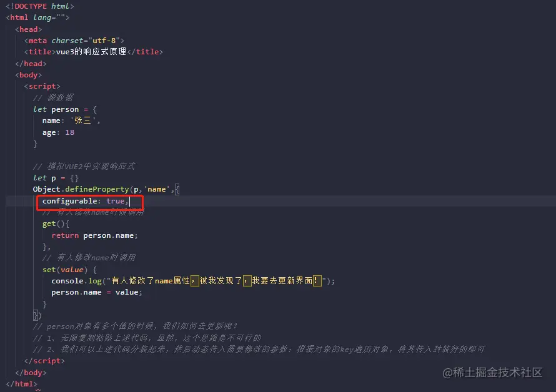Click the get(){ method line

pyautogui.click(x=56, y=224)
